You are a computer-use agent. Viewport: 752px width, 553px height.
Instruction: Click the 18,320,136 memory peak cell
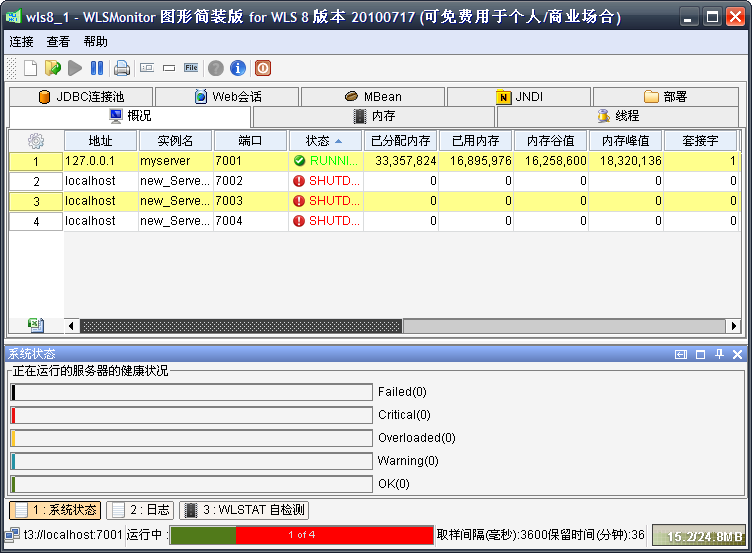tap(626, 161)
